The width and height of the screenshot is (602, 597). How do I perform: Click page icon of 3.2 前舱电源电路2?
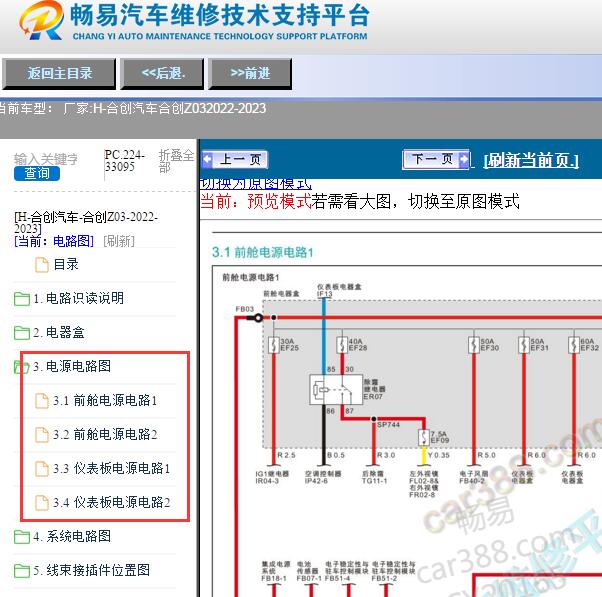41,435
